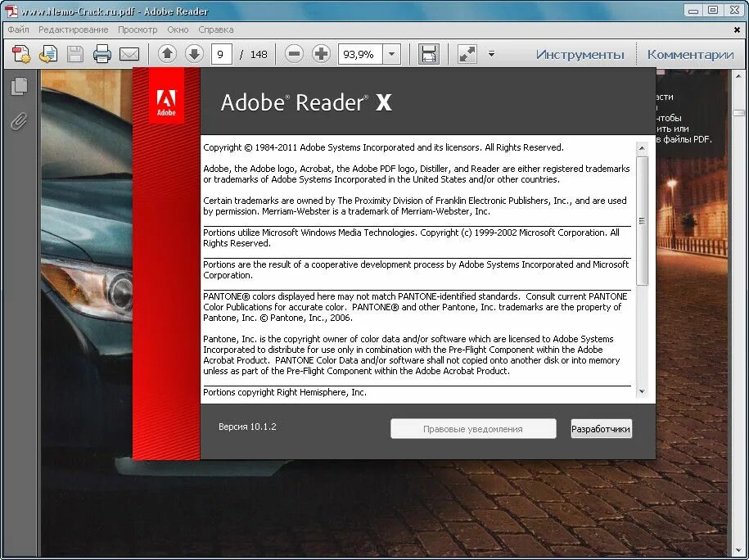Click the document scrollbar down arrow
The height and width of the screenshot is (560, 749).
(x=738, y=550)
